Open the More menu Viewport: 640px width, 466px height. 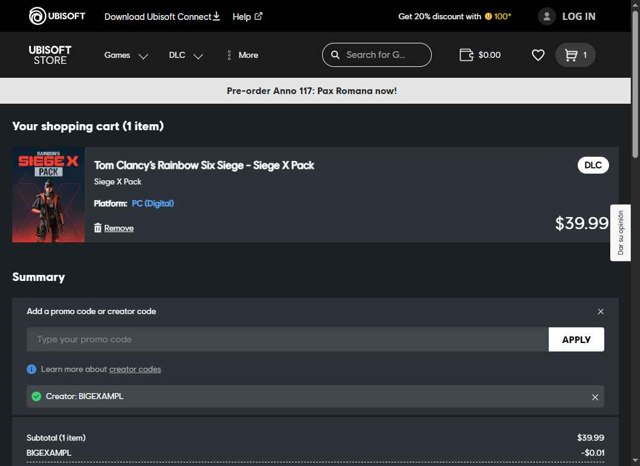tap(242, 55)
